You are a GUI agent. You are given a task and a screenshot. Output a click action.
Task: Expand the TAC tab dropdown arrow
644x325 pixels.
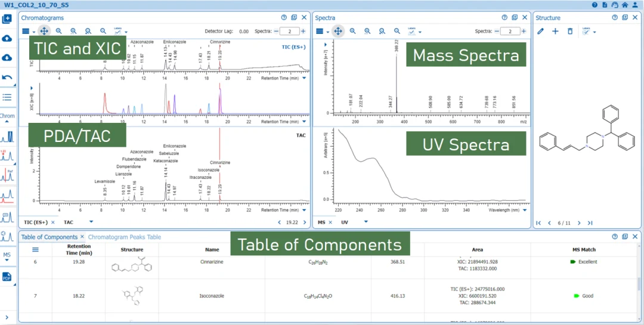pyautogui.click(x=91, y=221)
